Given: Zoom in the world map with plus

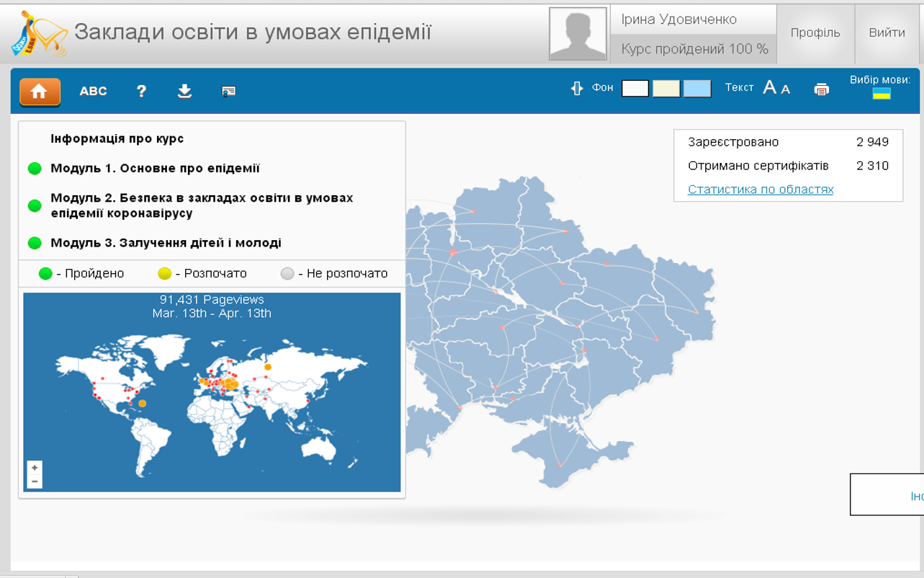Looking at the screenshot, I should coord(35,468).
